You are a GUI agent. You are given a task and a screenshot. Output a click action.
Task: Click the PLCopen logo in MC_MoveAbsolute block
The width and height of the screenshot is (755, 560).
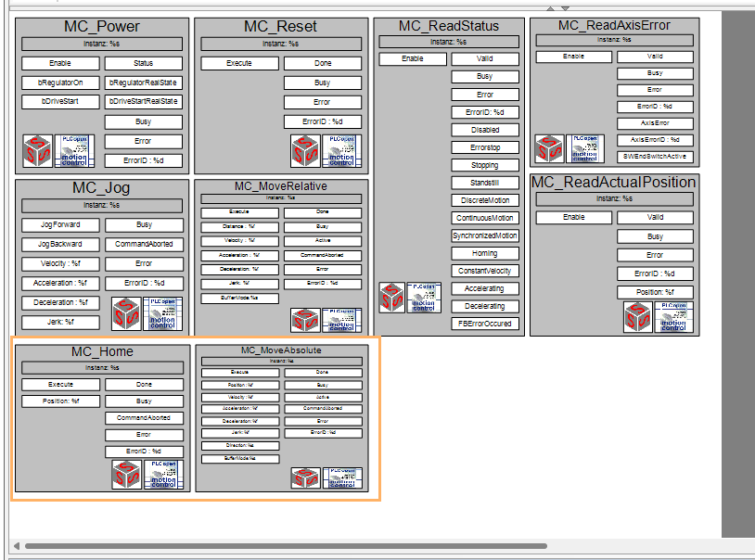pyautogui.click(x=341, y=477)
